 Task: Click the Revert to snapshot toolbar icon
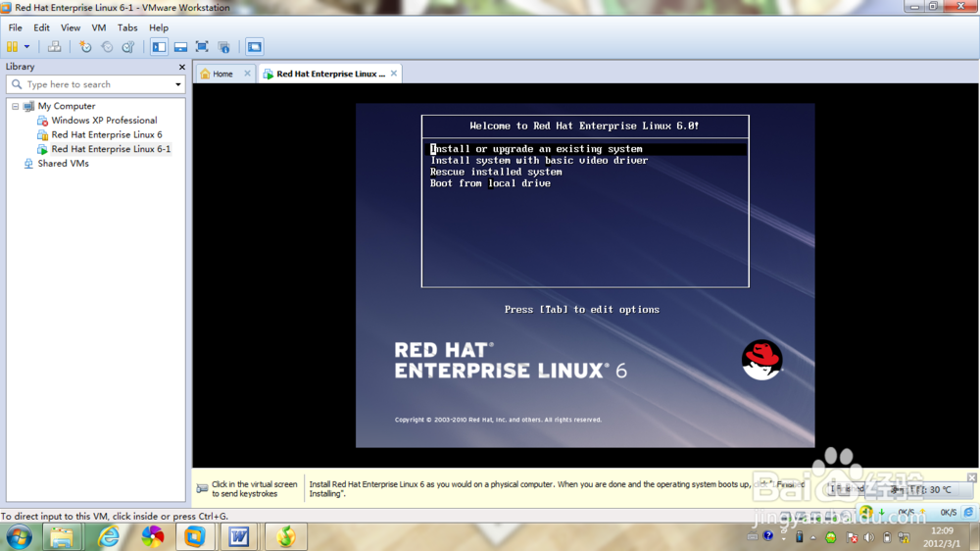pyautogui.click(x=107, y=47)
